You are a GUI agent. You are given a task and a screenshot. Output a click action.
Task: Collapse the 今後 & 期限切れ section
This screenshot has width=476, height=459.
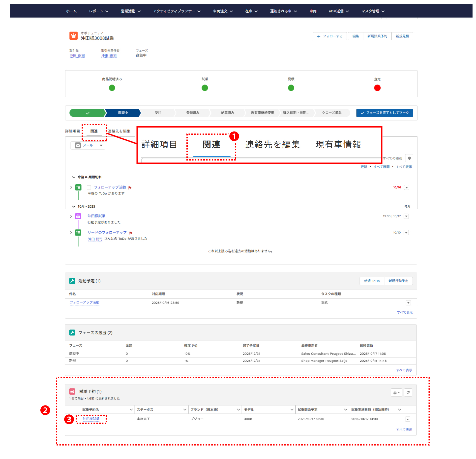pyautogui.click(x=74, y=177)
